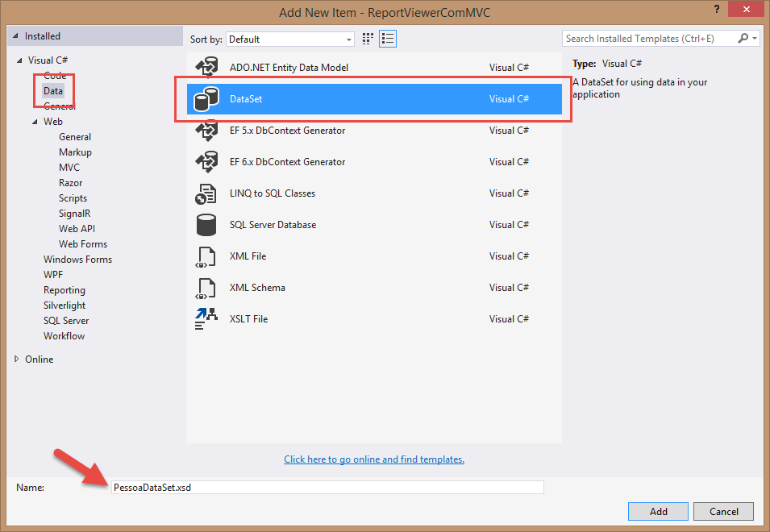Collapse the Installed section

click(15, 35)
